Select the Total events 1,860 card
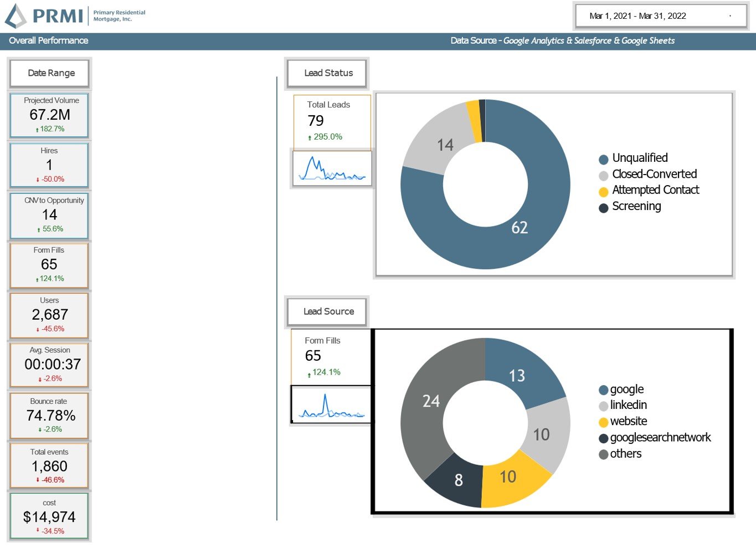This screenshot has width=756, height=553. coord(49,466)
